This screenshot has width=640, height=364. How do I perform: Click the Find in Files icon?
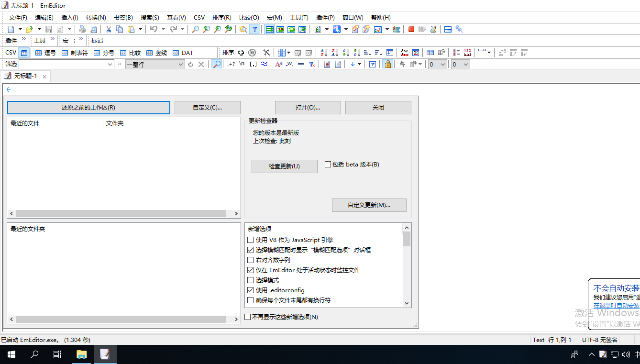243,29
